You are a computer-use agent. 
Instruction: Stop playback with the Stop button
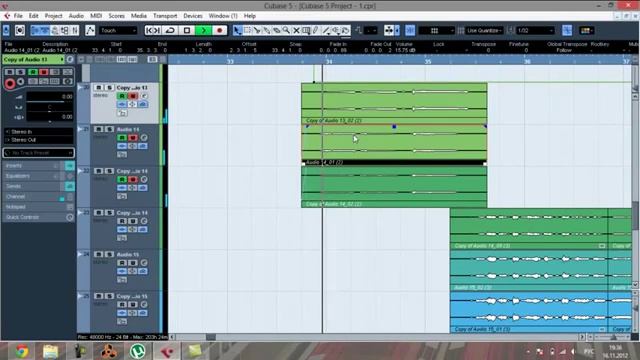click(187, 31)
